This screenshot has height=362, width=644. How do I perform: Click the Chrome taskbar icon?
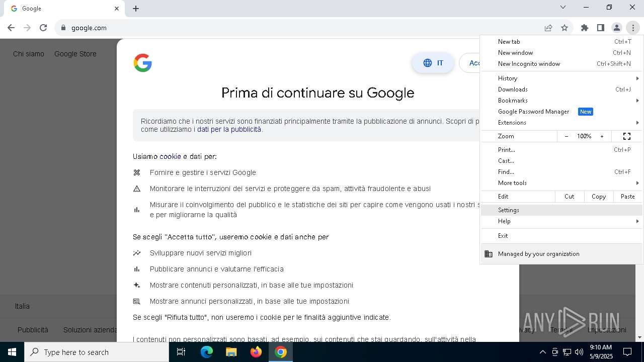click(x=281, y=352)
